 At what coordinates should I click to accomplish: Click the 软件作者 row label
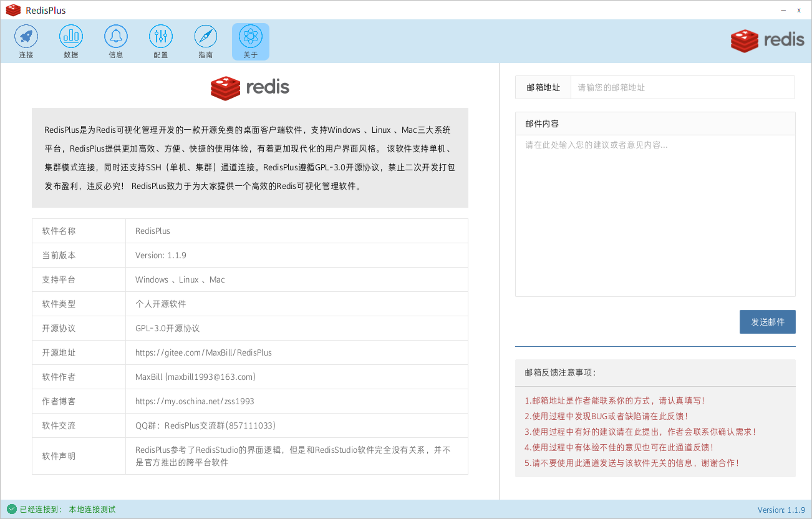pos(59,377)
